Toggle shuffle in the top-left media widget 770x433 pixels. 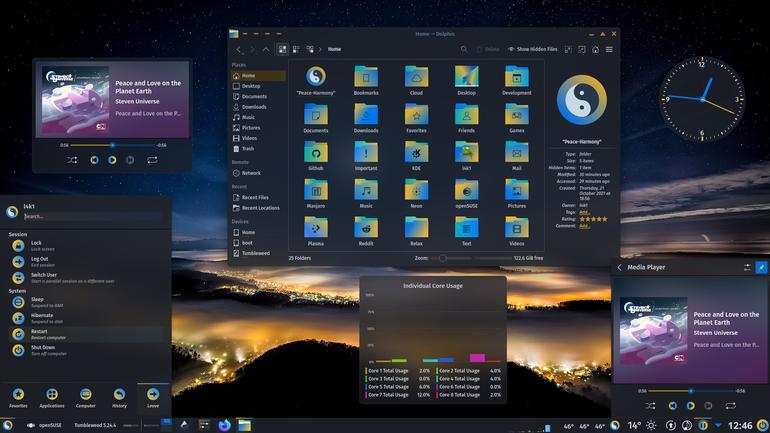(72, 160)
